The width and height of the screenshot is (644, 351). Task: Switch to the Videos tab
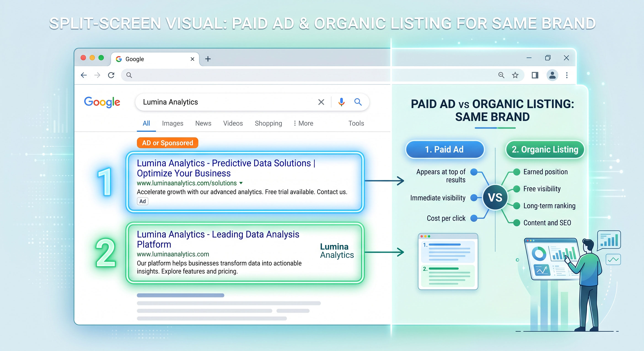pyautogui.click(x=233, y=123)
